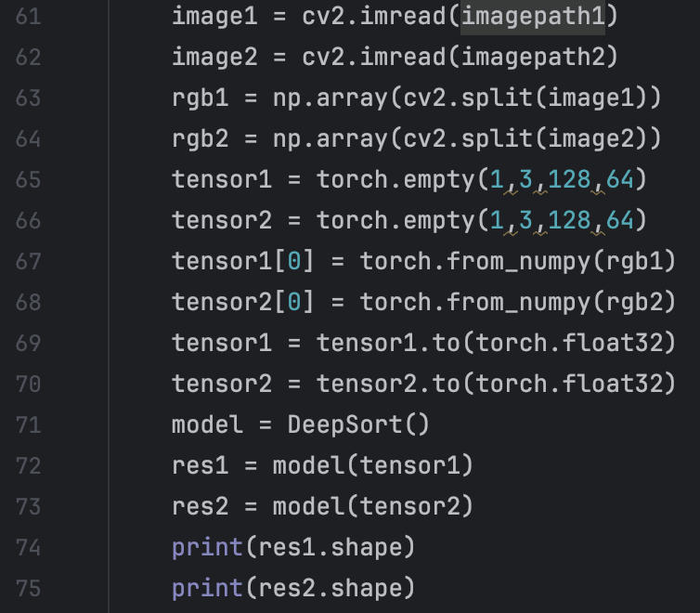
Task: Click line number 61 in the gutter
Action: coord(28,16)
